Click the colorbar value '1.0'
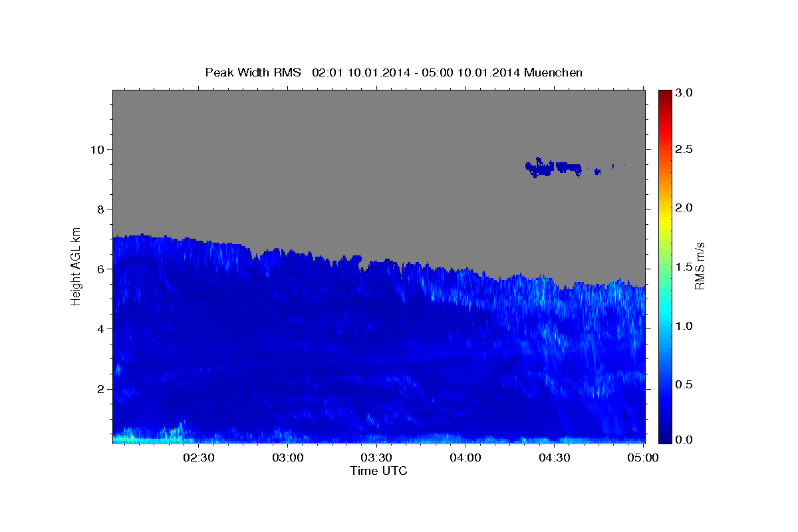Viewport: 798px width, 532px height. coord(685,326)
